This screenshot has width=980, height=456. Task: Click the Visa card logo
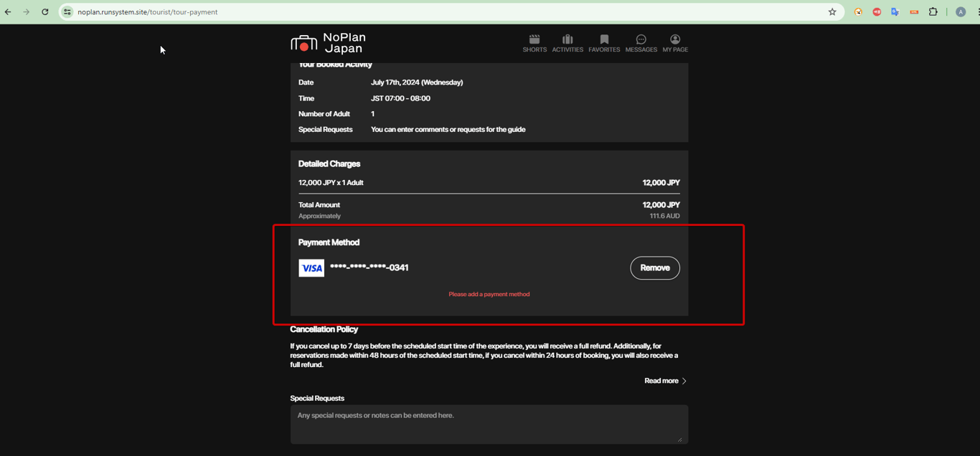[311, 268]
